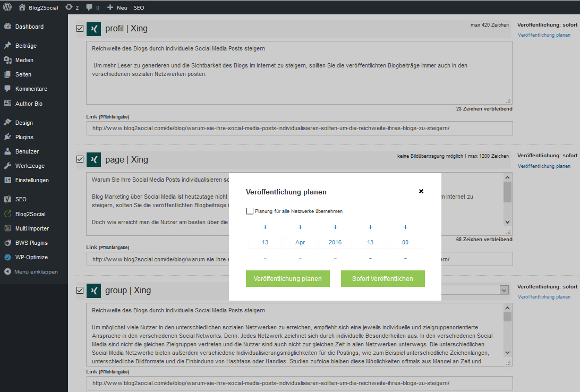Increase the minutes value 00
This screenshot has width=580, height=392.
[405, 227]
